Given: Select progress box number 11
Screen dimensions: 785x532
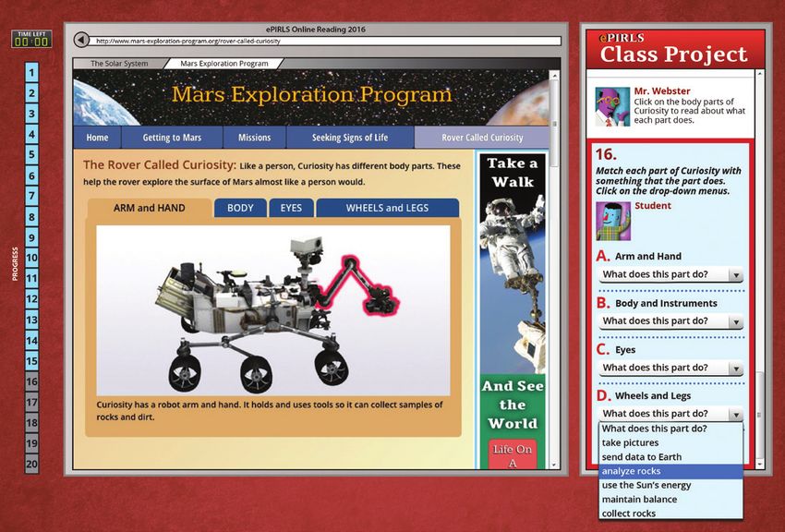Looking at the screenshot, I should click(x=31, y=278).
